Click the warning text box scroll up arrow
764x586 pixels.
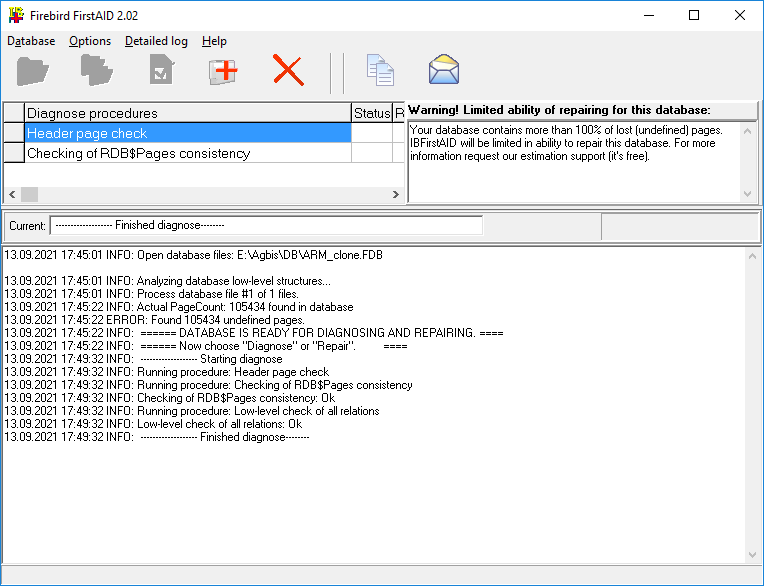tap(747, 130)
